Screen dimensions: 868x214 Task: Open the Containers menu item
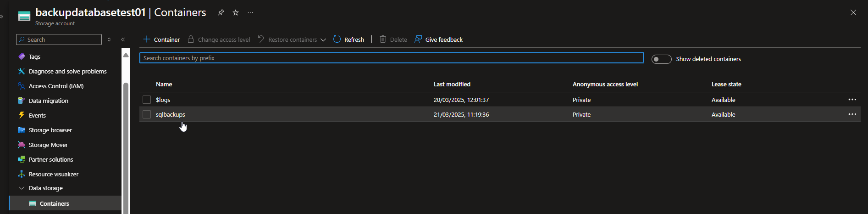pos(54,203)
